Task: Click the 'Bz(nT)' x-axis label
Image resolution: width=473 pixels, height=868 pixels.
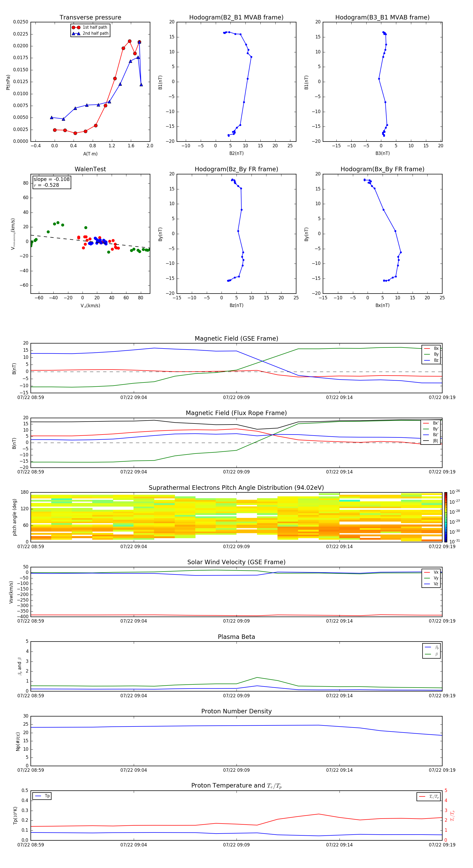Action: 236,306
